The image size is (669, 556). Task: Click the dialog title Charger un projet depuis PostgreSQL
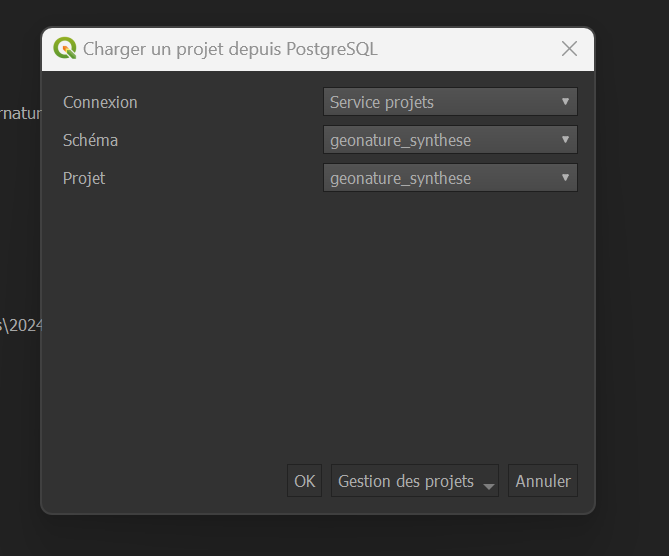(x=230, y=49)
